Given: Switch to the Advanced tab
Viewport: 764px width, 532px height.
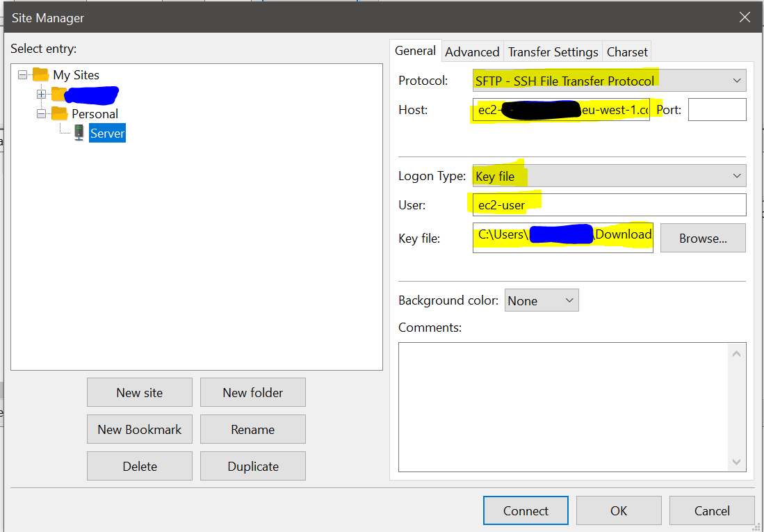Looking at the screenshot, I should point(472,51).
